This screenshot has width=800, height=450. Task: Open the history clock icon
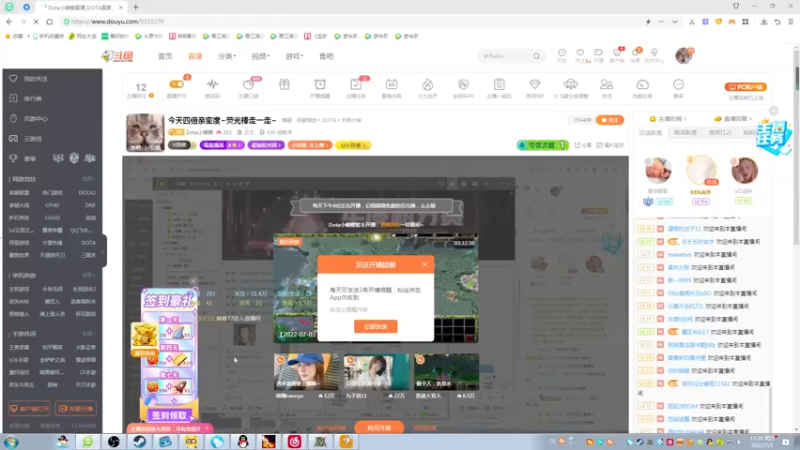562,55
